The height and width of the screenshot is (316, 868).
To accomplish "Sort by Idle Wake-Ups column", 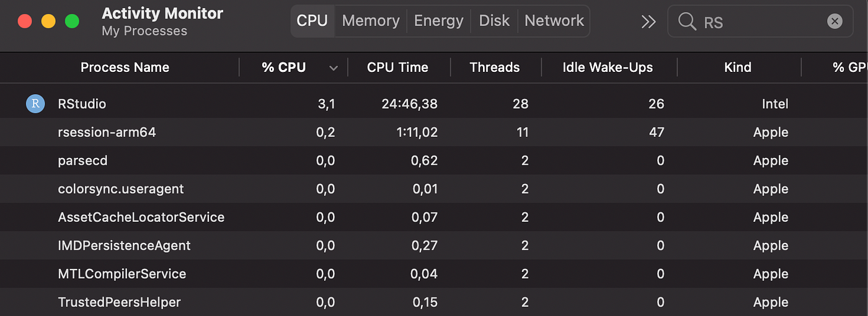I will pos(608,68).
